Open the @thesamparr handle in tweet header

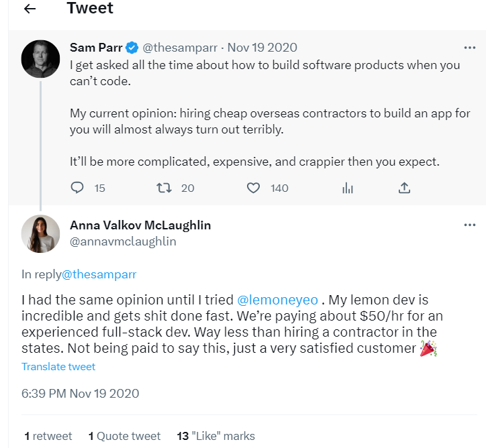(x=180, y=48)
